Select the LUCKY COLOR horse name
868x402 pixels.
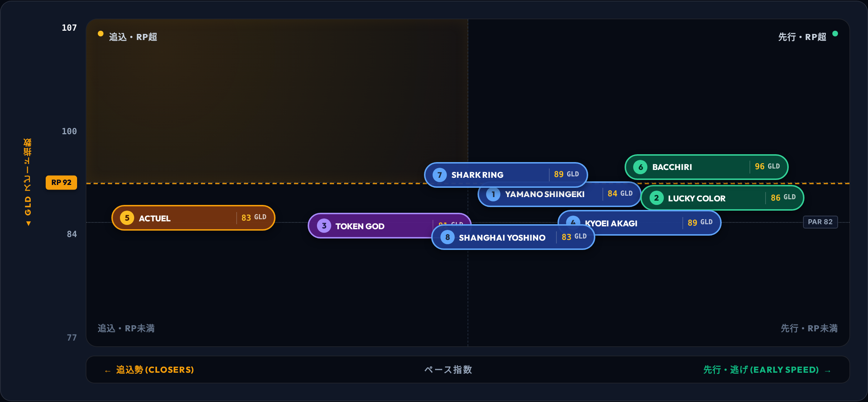coord(697,199)
